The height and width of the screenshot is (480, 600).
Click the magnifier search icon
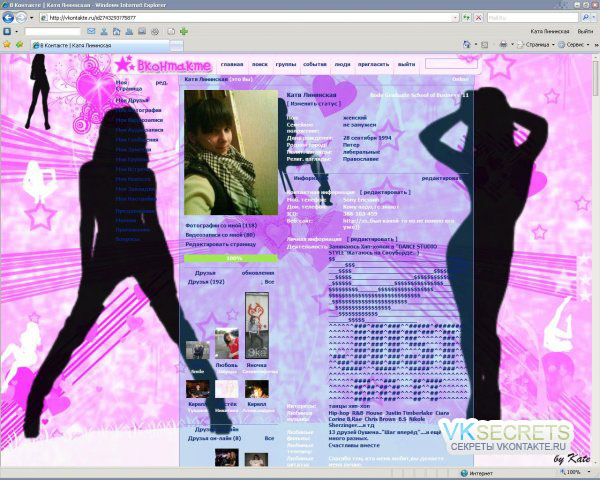585,18
